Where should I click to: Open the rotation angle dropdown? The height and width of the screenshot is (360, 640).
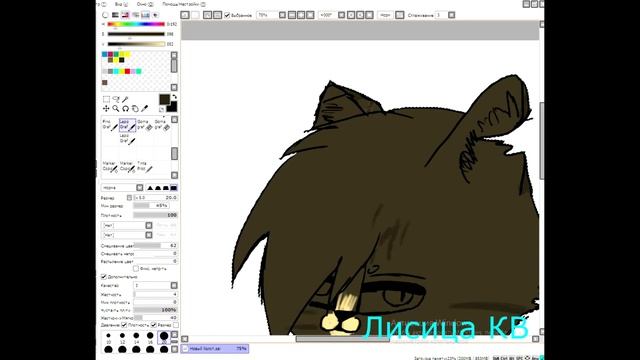click(342, 15)
